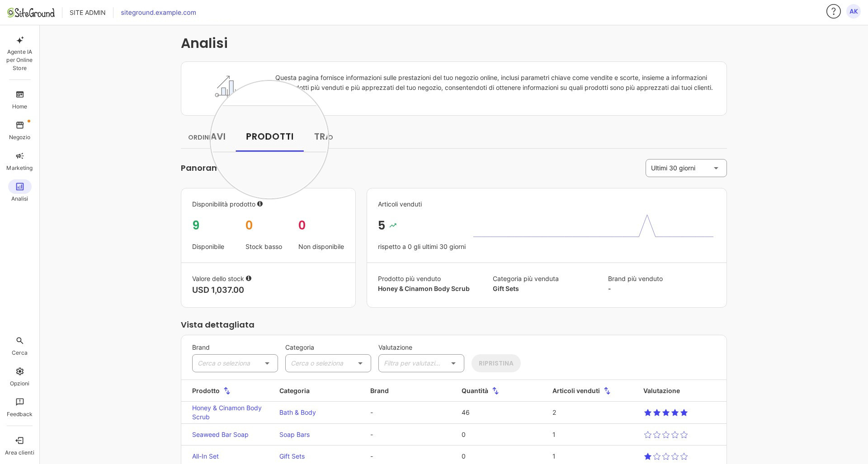Open Cerca search in the sidebar
This screenshot has width=868, height=464.
point(19,346)
